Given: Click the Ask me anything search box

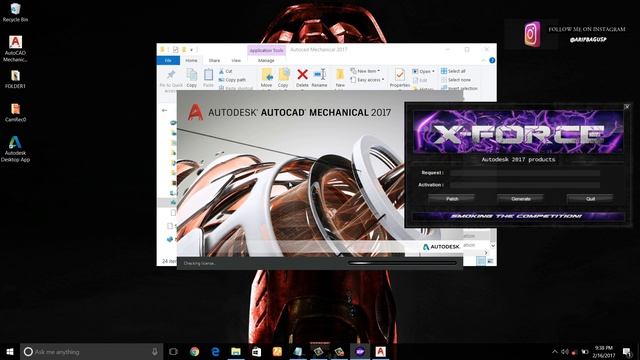Looking at the screenshot, I should click(x=91, y=351).
